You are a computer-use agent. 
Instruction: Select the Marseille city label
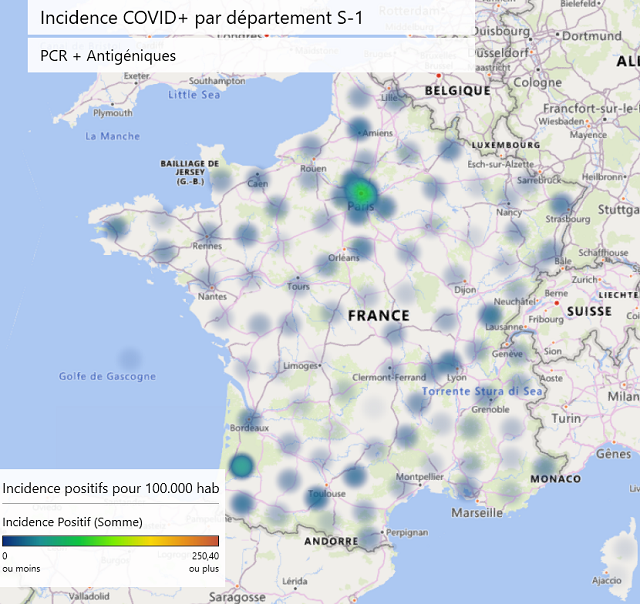477,512
